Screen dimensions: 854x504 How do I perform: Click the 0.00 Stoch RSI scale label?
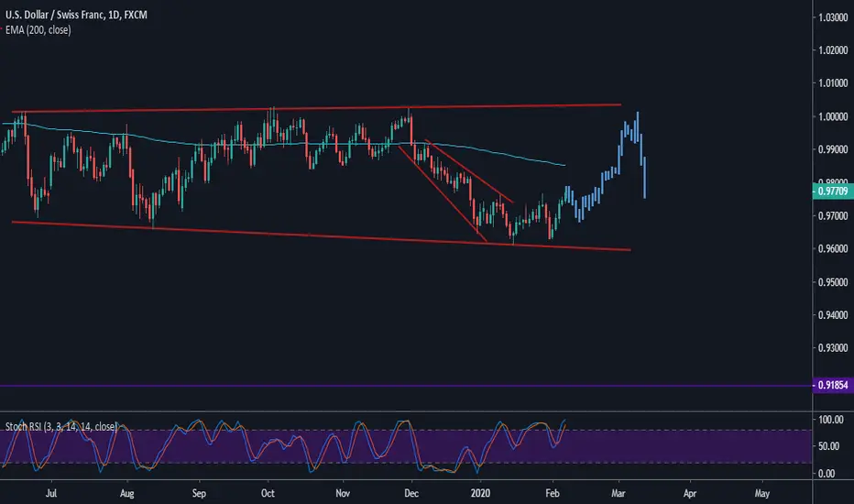[827, 473]
